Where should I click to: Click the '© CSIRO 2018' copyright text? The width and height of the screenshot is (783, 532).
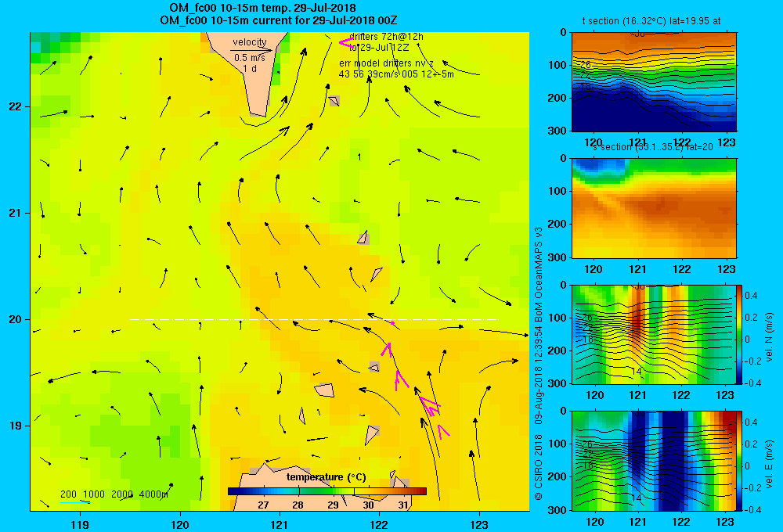coord(539,466)
